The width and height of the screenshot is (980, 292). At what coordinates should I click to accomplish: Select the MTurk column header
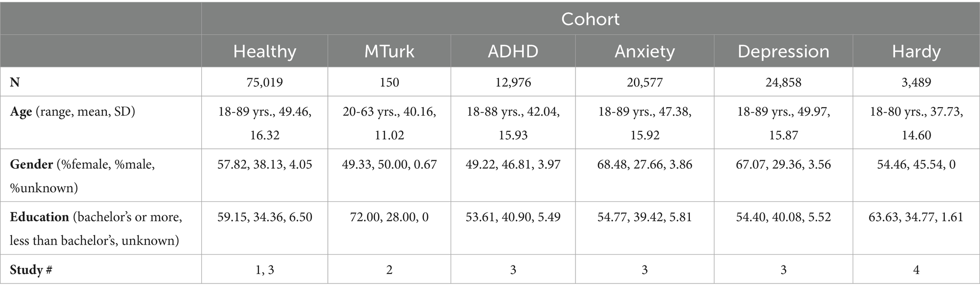(389, 51)
